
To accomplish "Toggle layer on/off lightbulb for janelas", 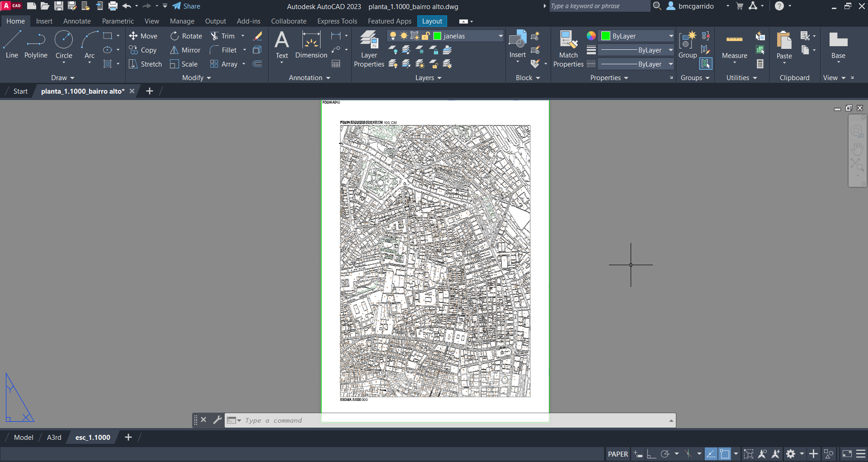I will (393, 36).
